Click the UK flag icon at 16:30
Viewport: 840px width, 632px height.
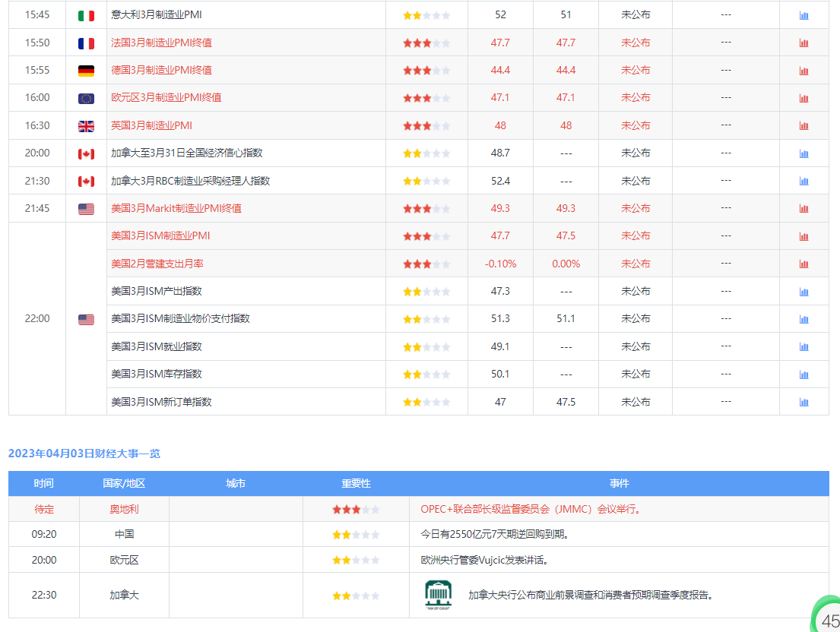(x=86, y=126)
